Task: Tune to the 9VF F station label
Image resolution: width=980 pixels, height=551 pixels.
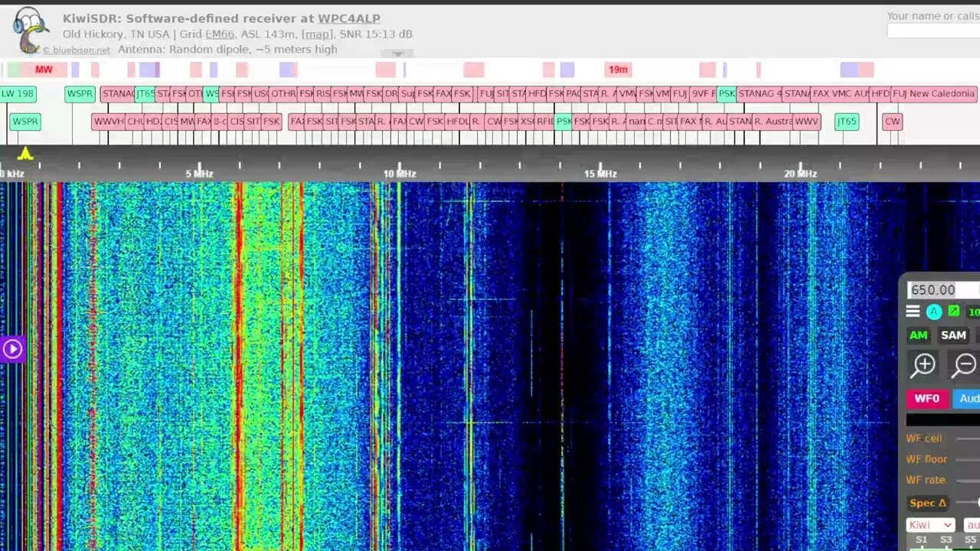Action: coord(703,94)
